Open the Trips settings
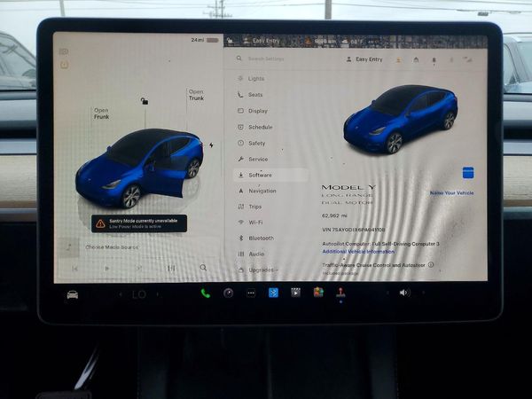532x399 pixels. click(250, 207)
